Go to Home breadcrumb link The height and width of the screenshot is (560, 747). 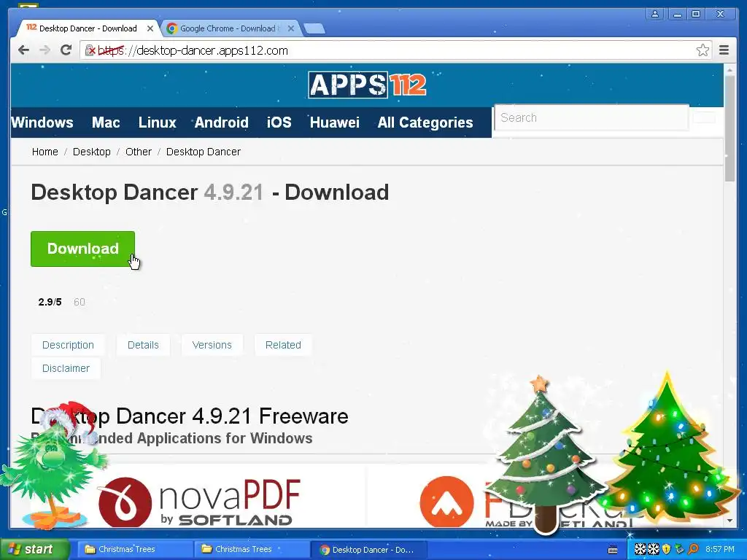(x=44, y=152)
